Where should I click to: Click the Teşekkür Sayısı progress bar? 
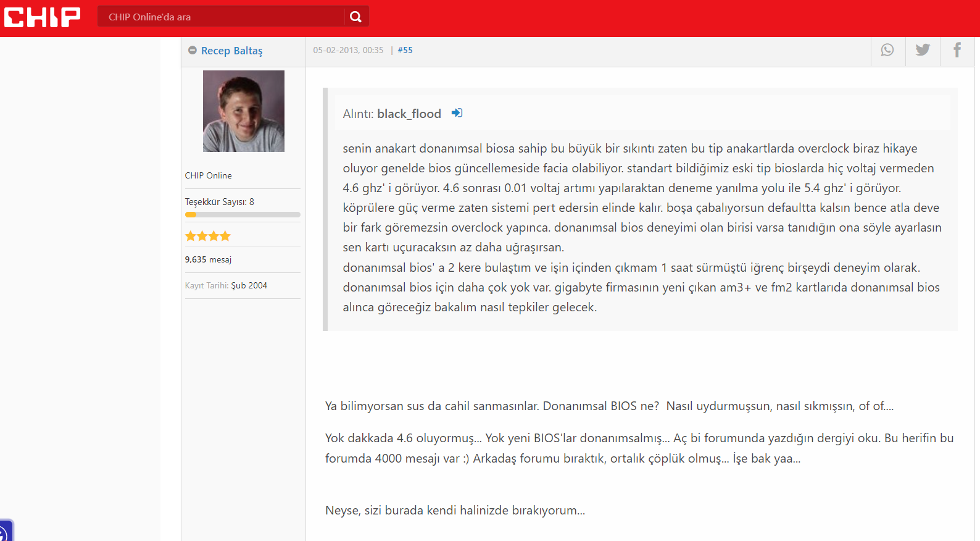pyautogui.click(x=243, y=215)
